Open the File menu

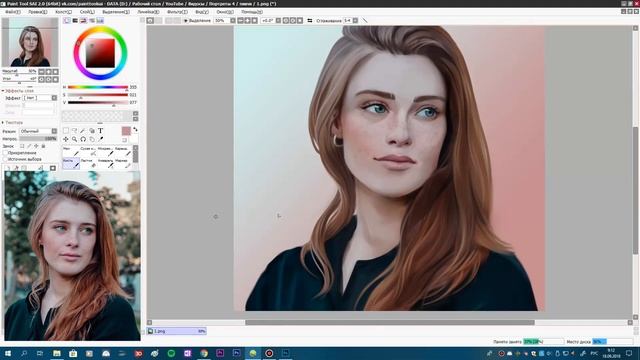click(x=13, y=12)
